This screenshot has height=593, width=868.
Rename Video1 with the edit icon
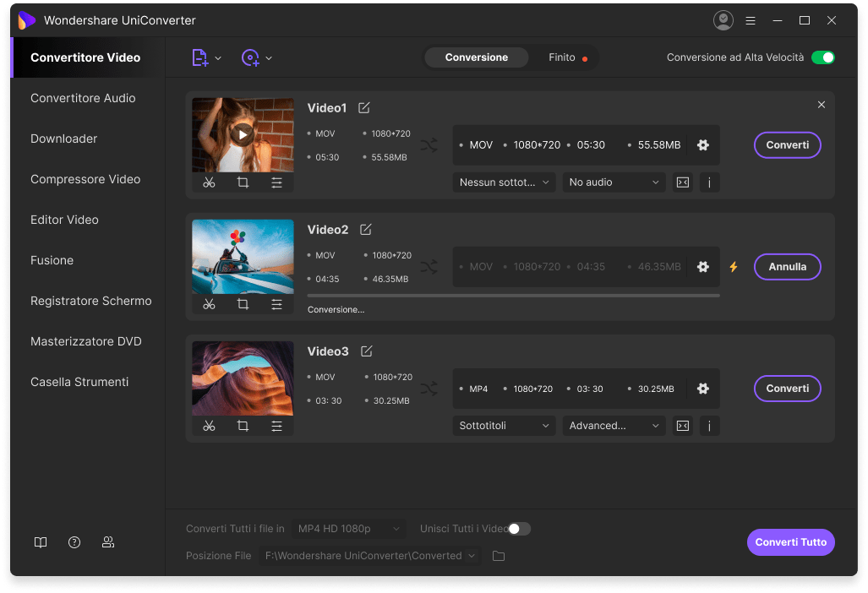363,108
